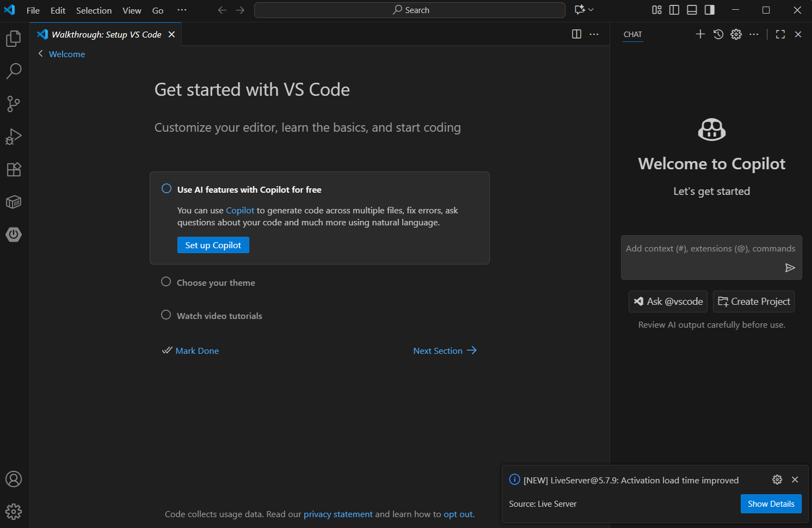Screen dimensions: 812x528
Task: Close the Walkthrough tab
Action: 171,34
